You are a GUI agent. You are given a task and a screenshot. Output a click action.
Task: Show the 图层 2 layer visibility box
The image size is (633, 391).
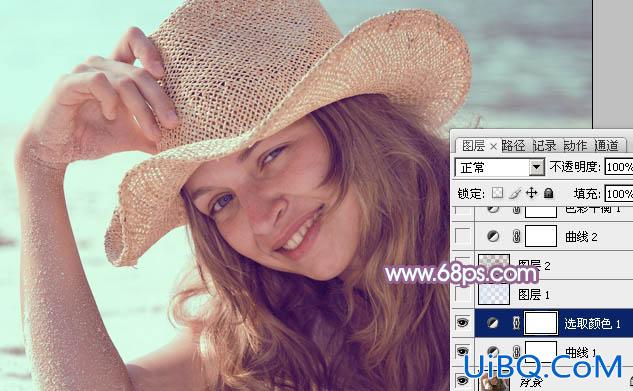coord(463,265)
